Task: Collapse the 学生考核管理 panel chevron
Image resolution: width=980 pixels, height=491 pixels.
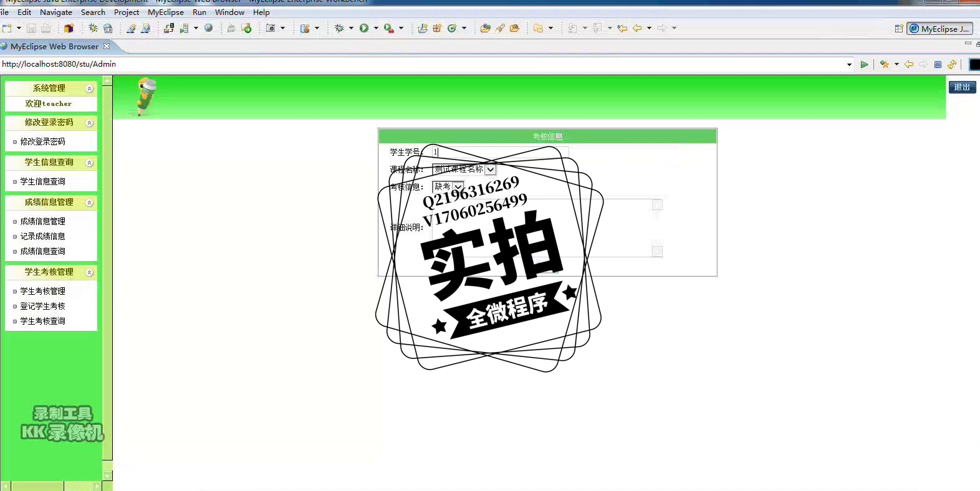Action: pos(89,272)
